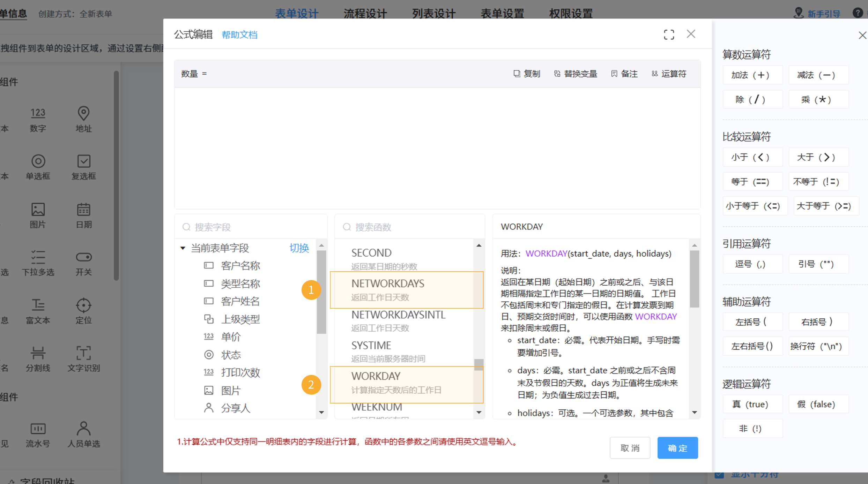The width and height of the screenshot is (868, 484).
Task: Insert the 等于 (==) operator
Action: (x=752, y=182)
